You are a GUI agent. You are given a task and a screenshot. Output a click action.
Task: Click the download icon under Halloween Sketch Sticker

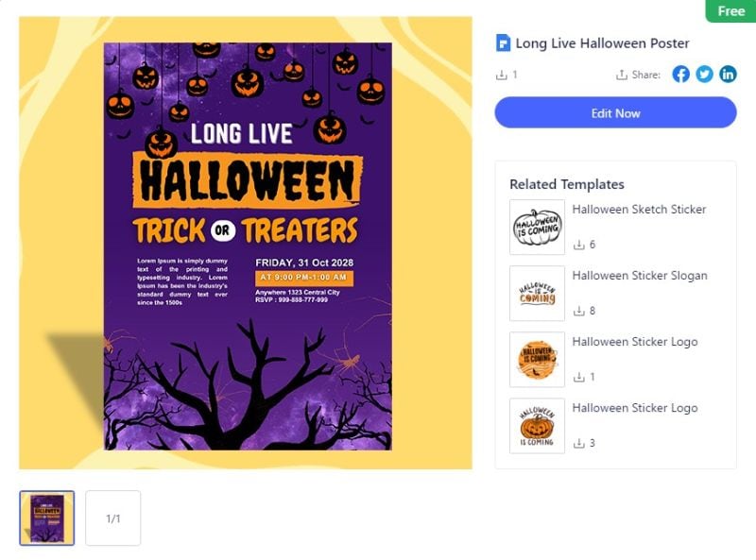point(579,245)
